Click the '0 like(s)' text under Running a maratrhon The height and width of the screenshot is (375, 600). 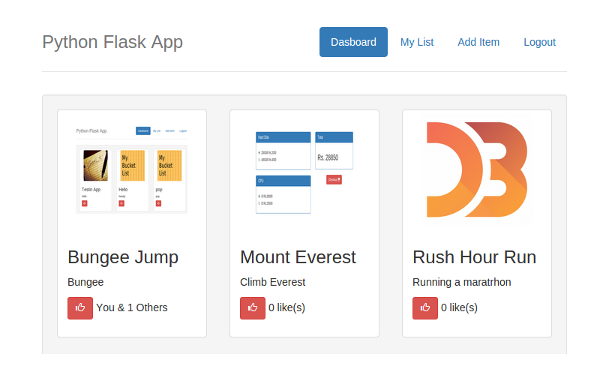click(459, 308)
